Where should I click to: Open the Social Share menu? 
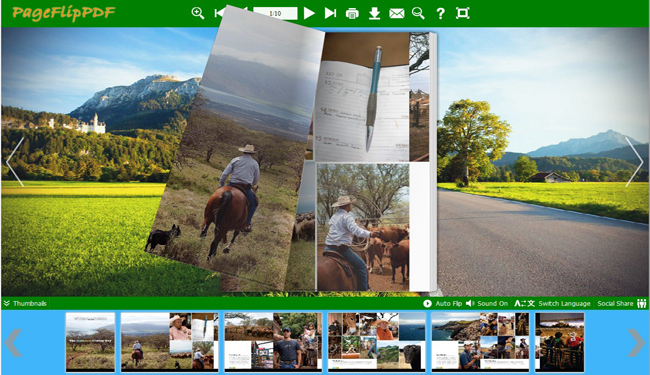(621, 303)
